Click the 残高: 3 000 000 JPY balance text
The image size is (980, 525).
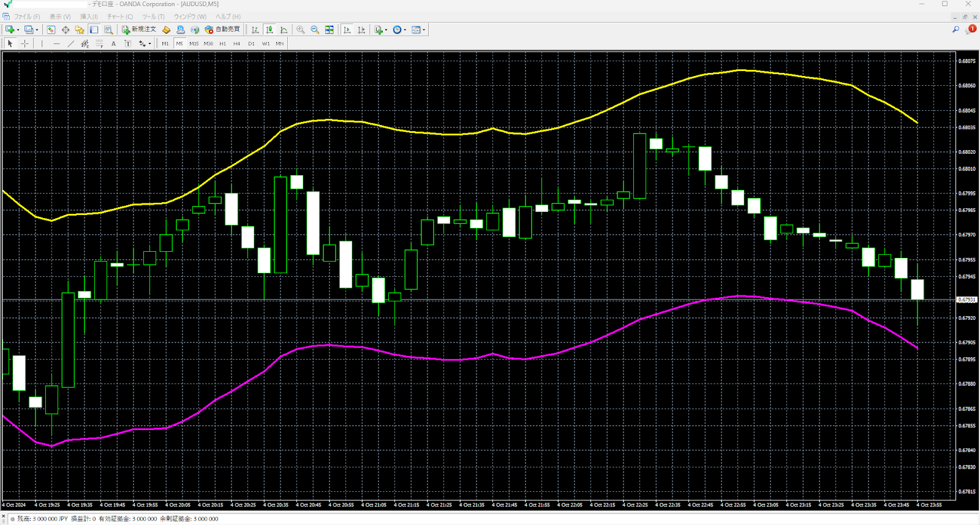pos(42,519)
